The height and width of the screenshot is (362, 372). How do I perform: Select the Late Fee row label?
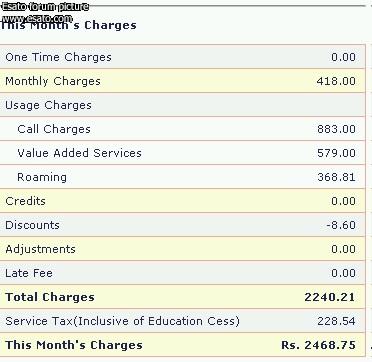click(29, 273)
